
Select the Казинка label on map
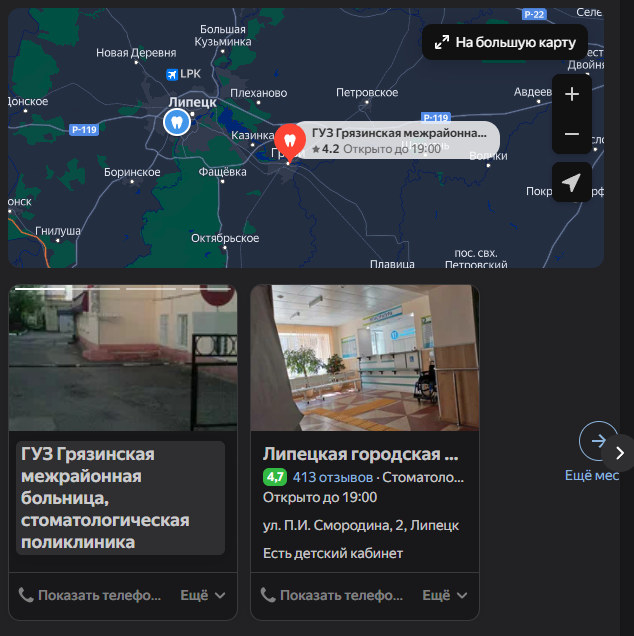[252, 135]
